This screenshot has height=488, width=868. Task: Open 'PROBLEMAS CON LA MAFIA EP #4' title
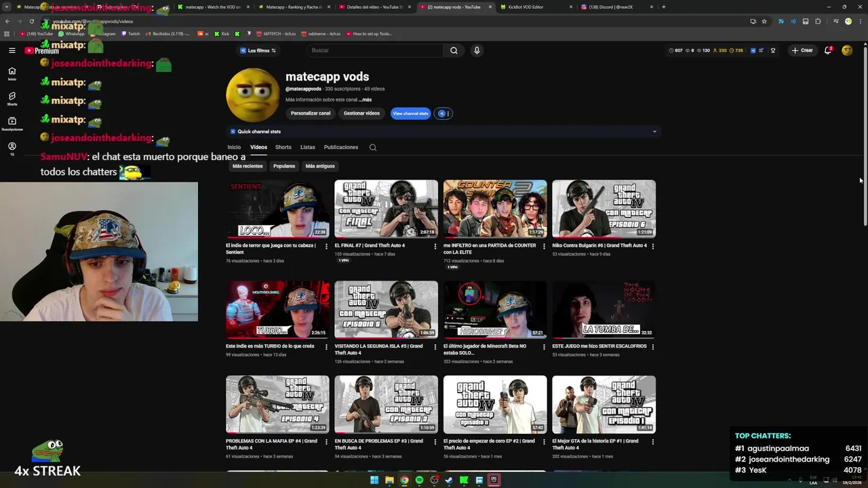(271, 444)
